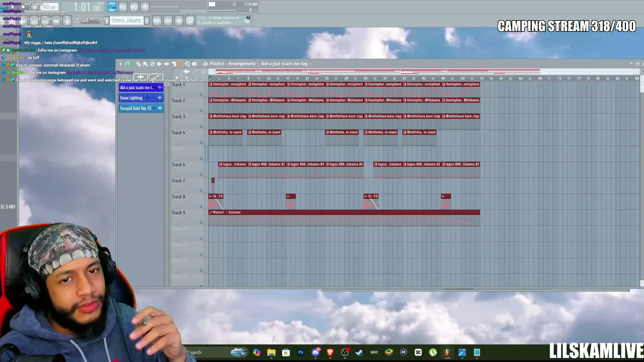Image resolution: width=644 pixels, height=362 pixels.
Task: Select the Track 1 header
Action: pos(188,89)
